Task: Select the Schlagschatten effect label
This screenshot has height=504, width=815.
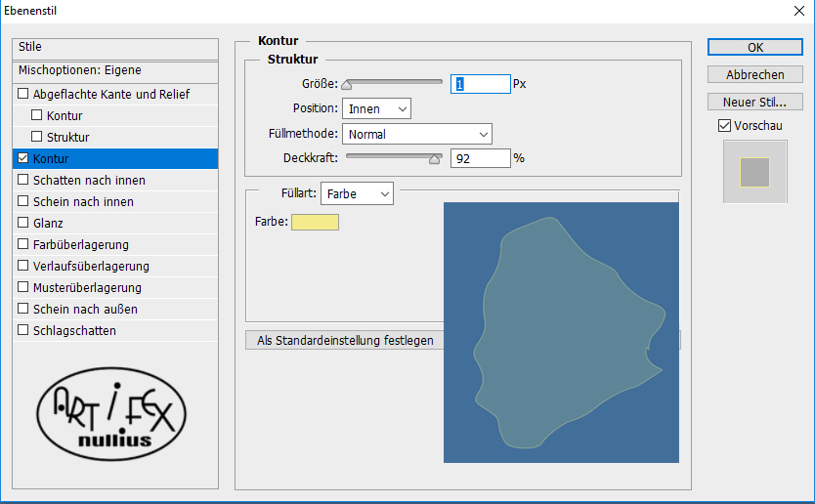Action: [74, 330]
